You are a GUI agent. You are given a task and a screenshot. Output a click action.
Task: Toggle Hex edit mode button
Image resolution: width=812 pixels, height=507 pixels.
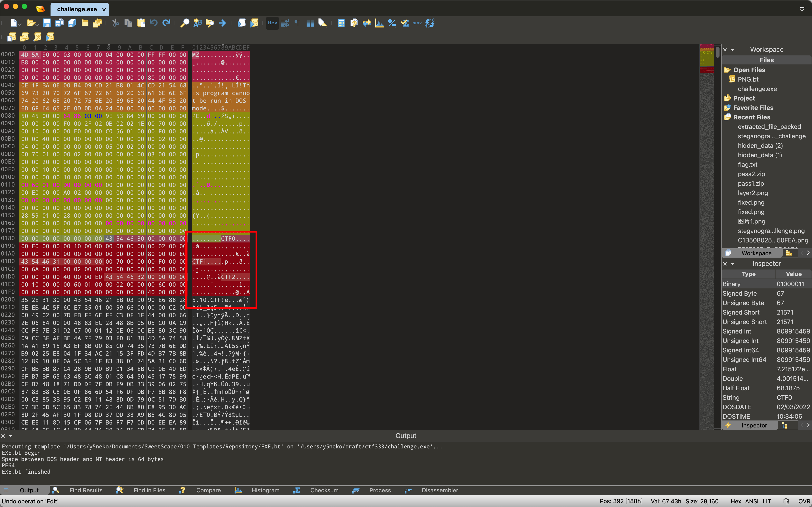pos(272,23)
